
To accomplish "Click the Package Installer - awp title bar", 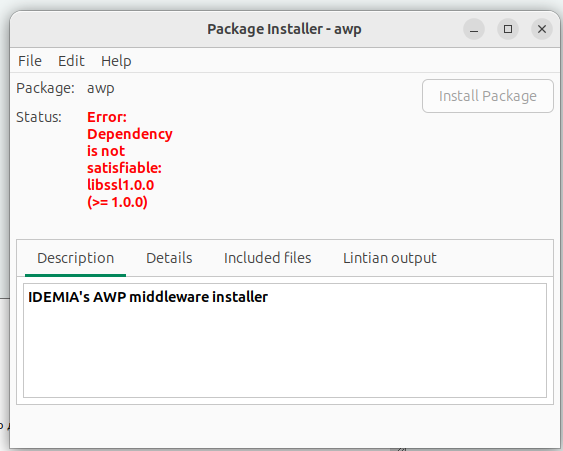I will click(284, 29).
